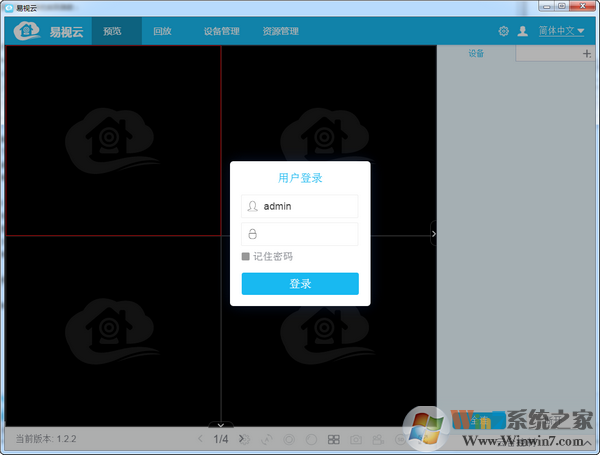Collapse the right device panel arrow
600x455 pixels.
click(434, 233)
